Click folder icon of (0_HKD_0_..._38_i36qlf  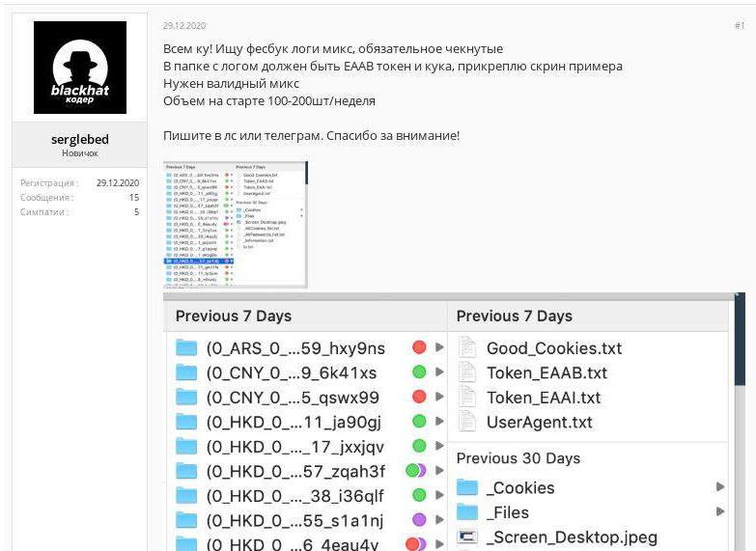[x=186, y=495]
